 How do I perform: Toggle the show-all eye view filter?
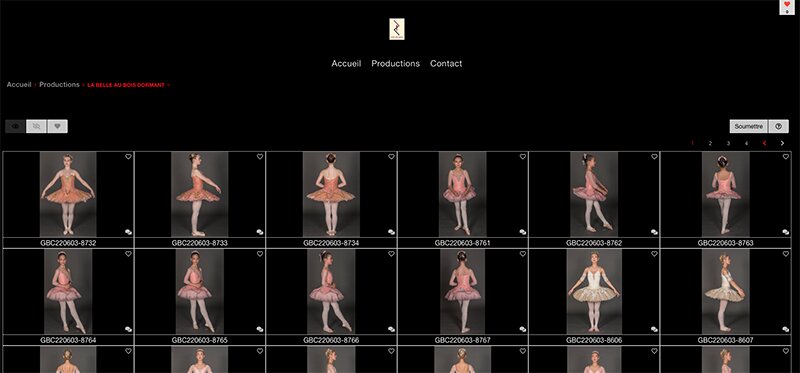click(15, 127)
